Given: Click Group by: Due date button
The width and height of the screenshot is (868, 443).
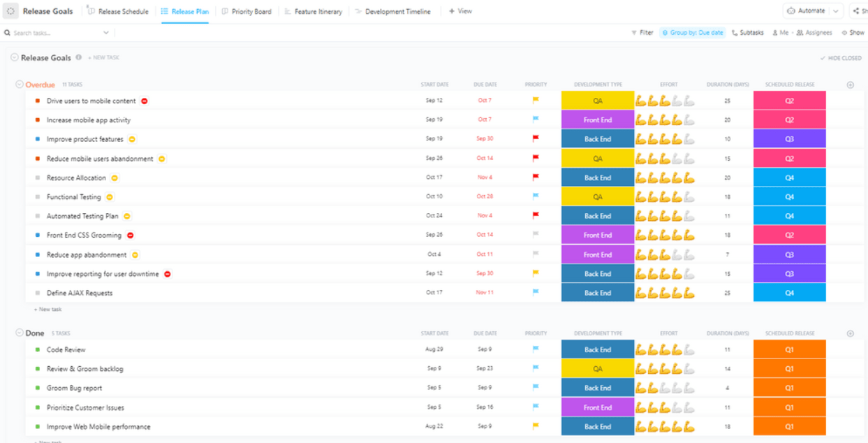Looking at the screenshot, I should coord(692,33).
